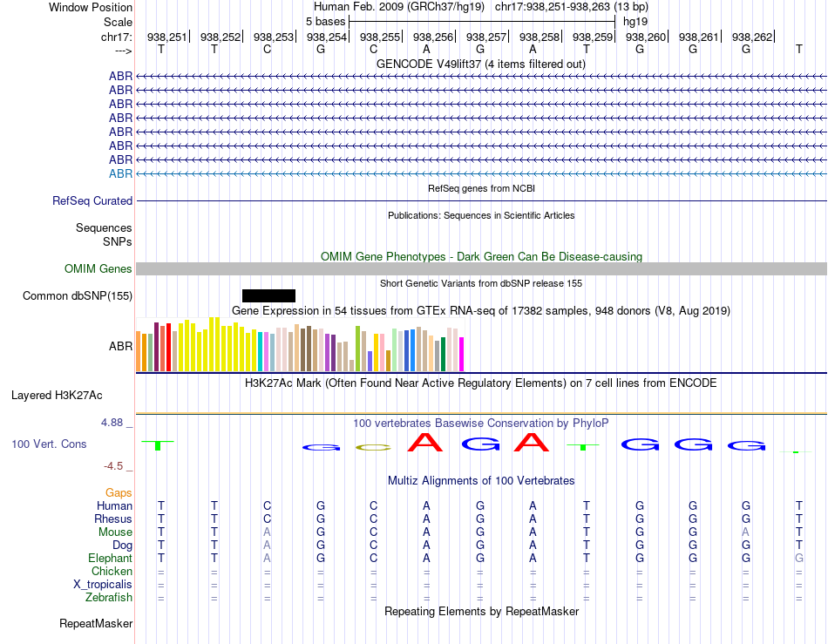828x644 pixels.
Task: Click the GTEx Gene Expression track title
Action: [x=481, y=311]
